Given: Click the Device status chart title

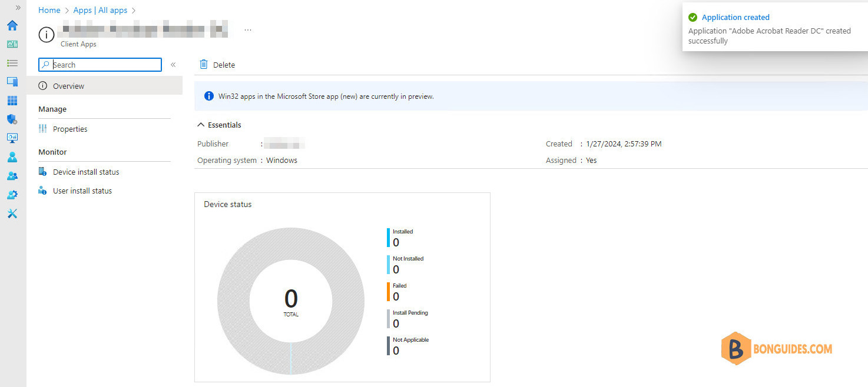Looking at the screenshot, I should [x=228, y=204].
